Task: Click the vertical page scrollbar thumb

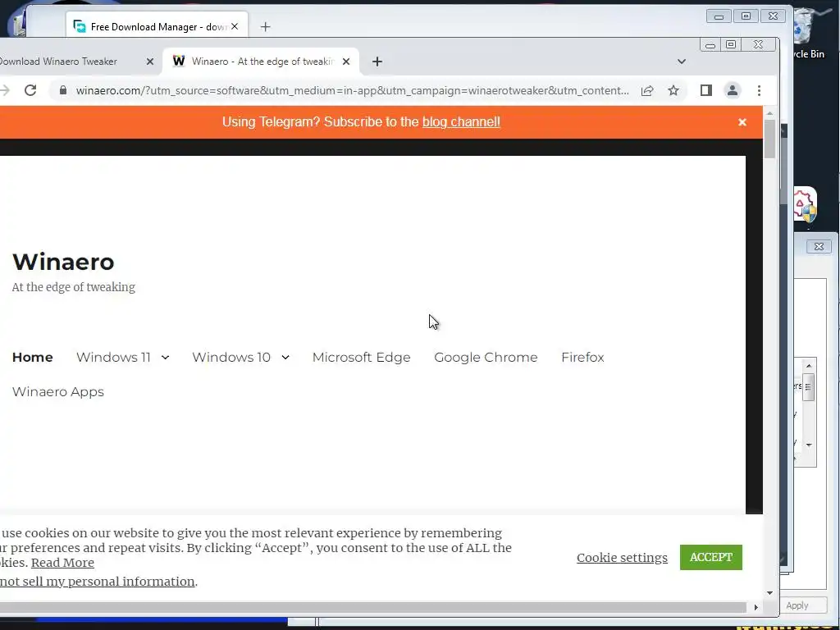Action: (769, 139)
